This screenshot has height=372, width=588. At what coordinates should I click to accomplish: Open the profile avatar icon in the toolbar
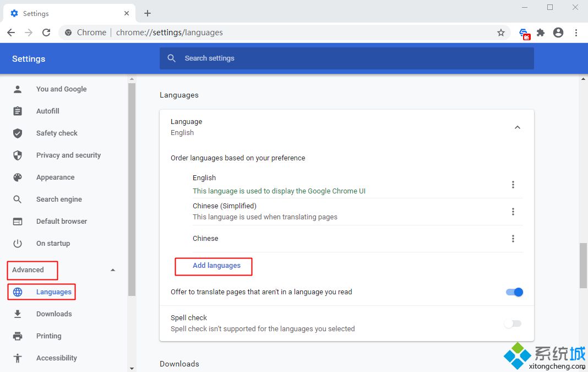pyautogui.click(x=558, y=33)
